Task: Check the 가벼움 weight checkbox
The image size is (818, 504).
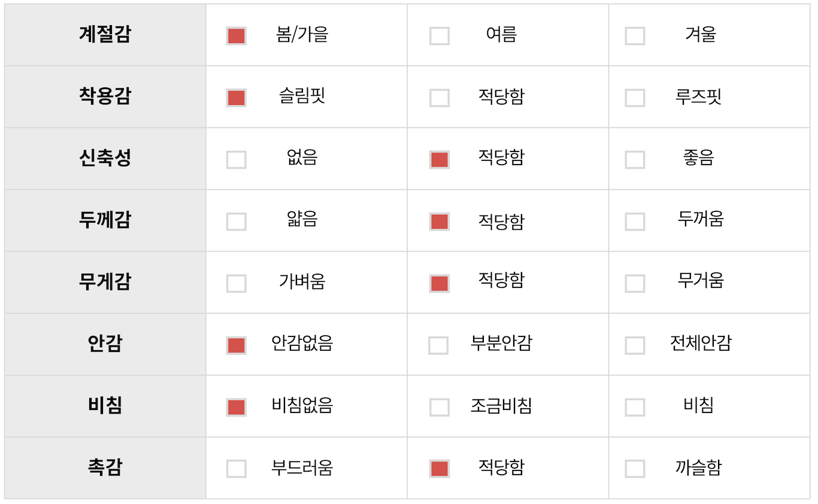Action: click(236, 283)
